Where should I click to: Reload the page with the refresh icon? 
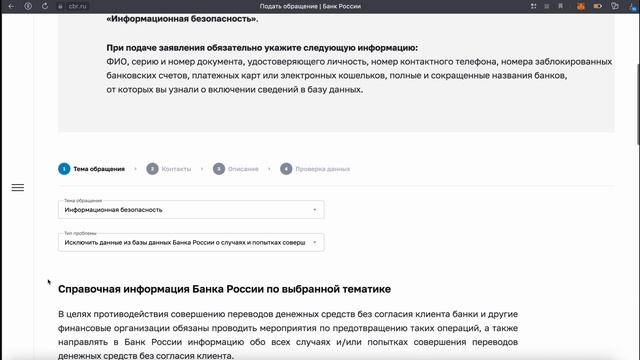click(45, 6)
